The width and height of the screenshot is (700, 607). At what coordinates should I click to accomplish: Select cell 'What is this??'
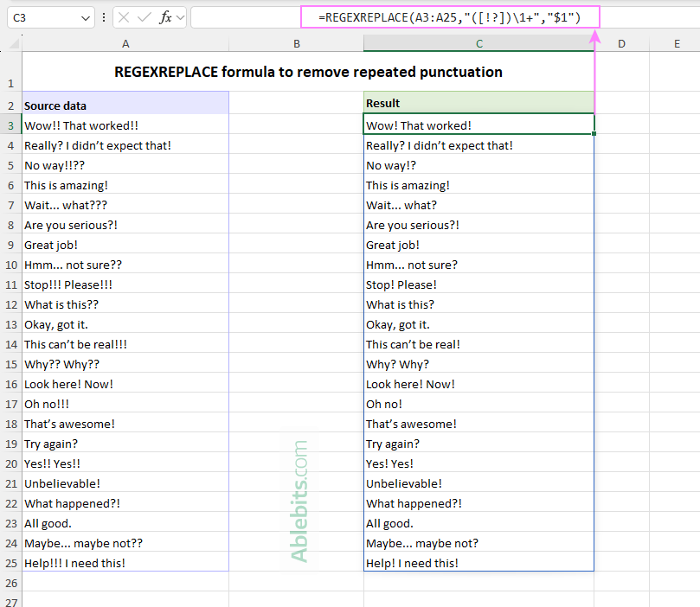pos(125,304)
